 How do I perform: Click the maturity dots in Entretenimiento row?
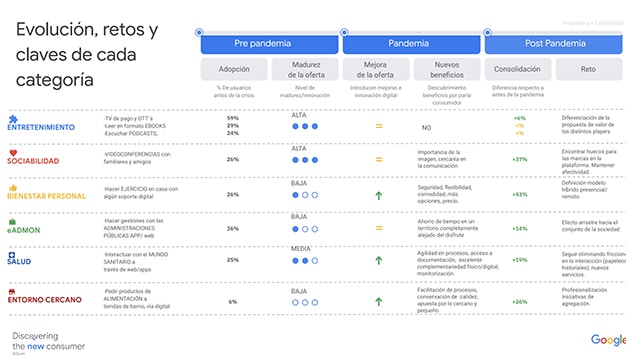click(x=305, y=126)
